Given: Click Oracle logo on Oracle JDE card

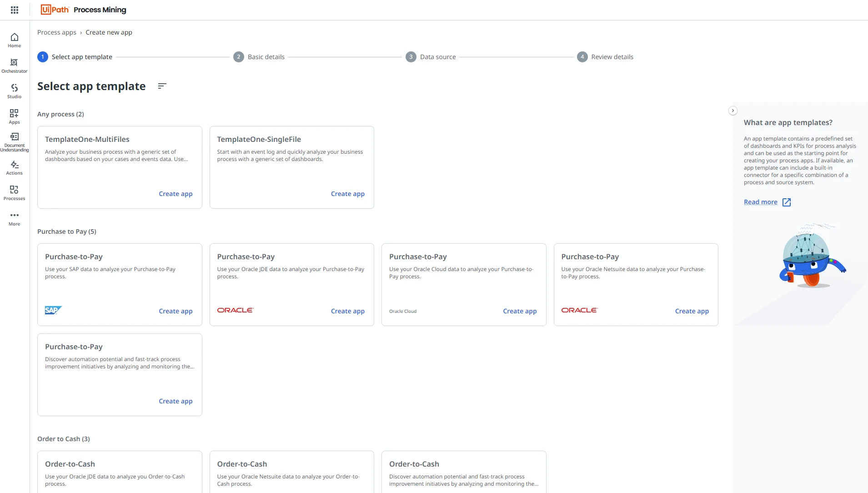Looking at the screenshot, I should click(x=235, y=310).
